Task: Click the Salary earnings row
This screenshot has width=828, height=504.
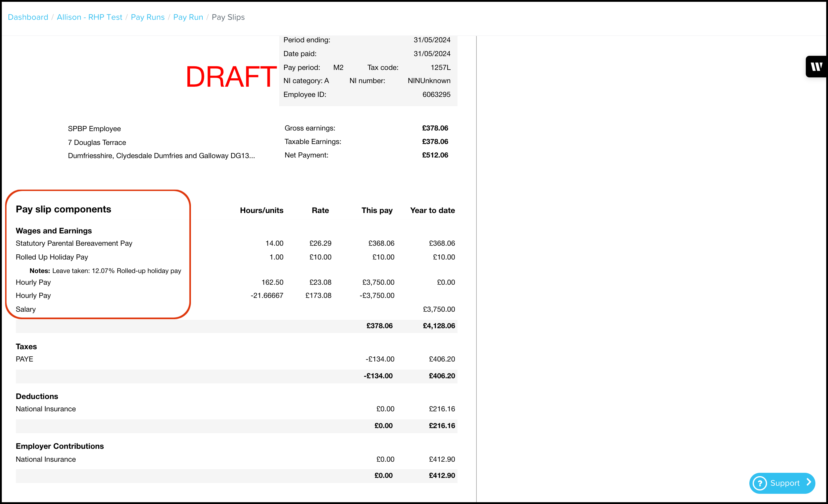Action: 26,309
